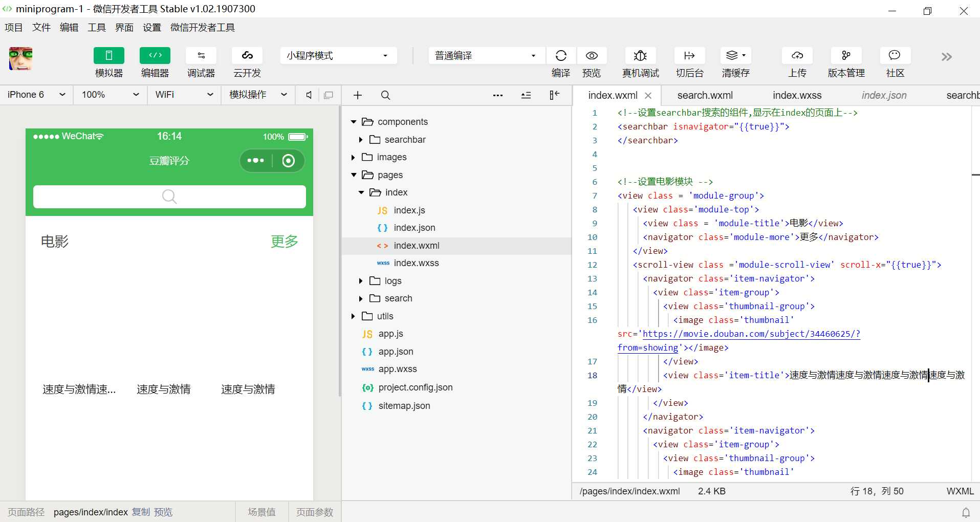
Task: Switch to index.wxss editor tab
Action: point(797,95)
